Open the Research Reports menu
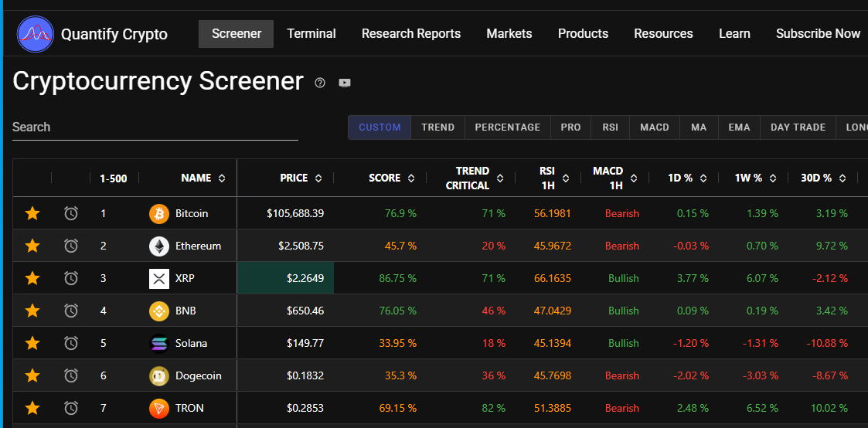The height and width of the screenshot is (428, 868). click(x=410, y=34)
